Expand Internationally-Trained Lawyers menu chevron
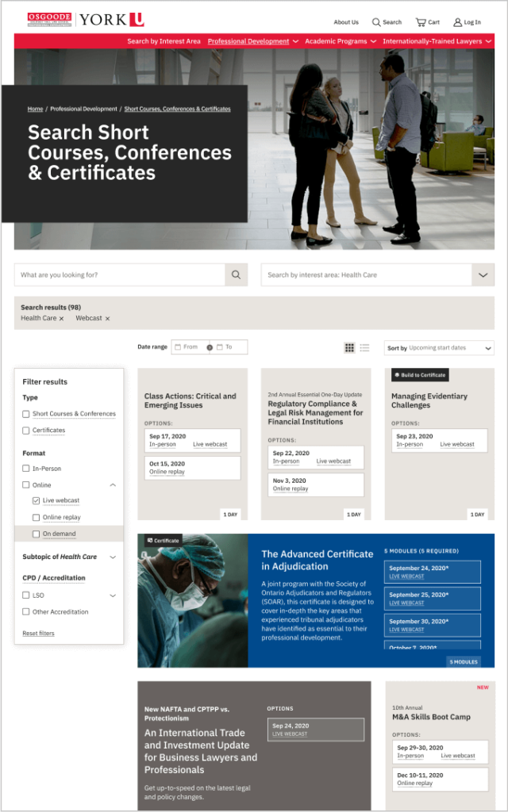 [488, 41]
